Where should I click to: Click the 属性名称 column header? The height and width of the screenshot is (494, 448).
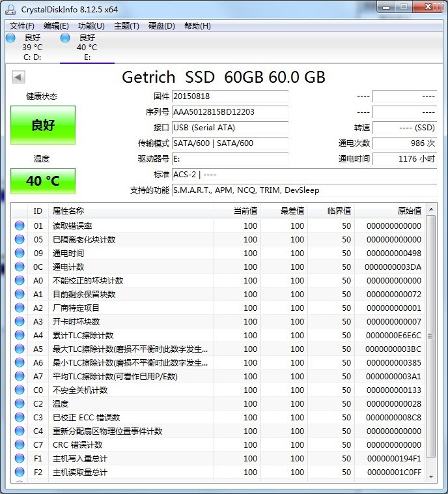(x=131, y=211)
